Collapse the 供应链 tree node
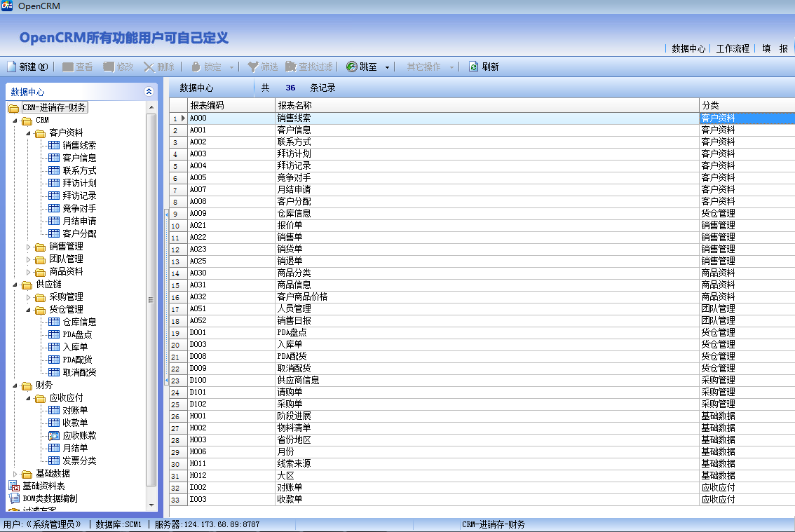 (x=15, y=285)
